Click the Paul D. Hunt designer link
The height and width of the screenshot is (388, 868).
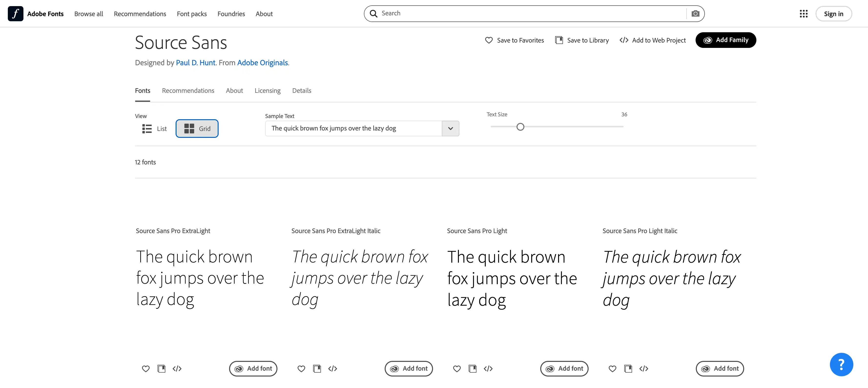tap(195, 63)
